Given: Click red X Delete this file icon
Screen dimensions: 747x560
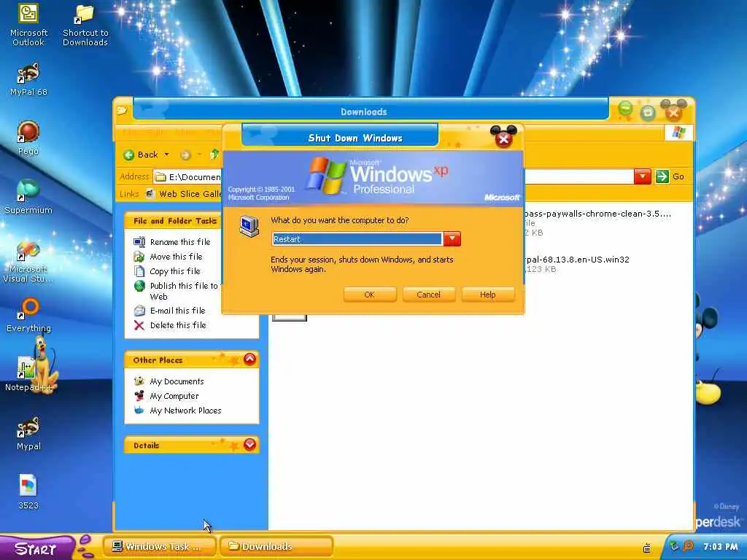Looking at the screenshot, I should [x=139, y=325].
